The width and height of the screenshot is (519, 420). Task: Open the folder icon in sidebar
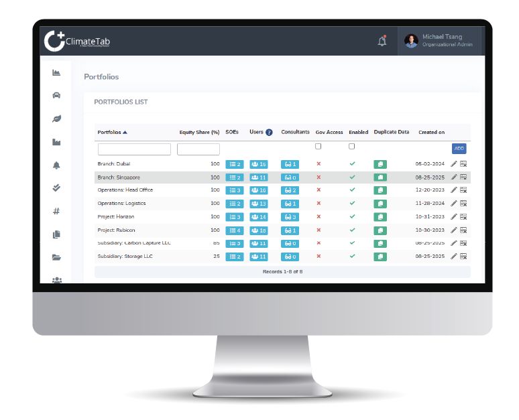[x=56, y=257]
